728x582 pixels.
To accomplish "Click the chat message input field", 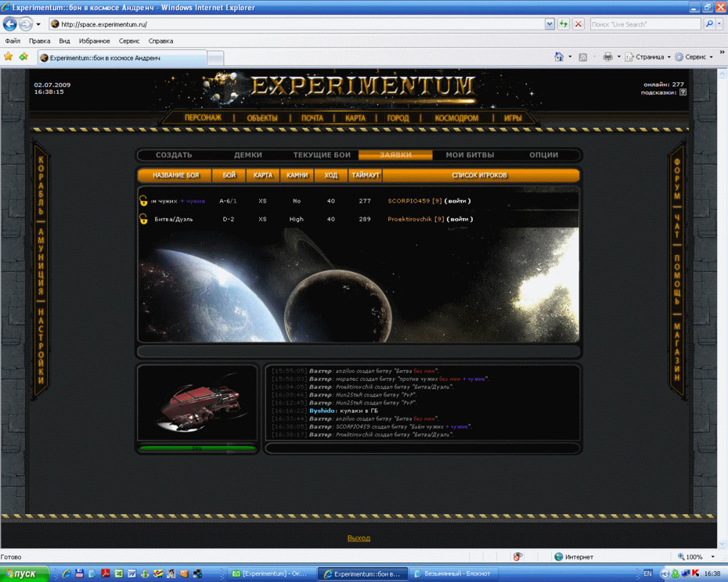I will [x=422, y=448].
